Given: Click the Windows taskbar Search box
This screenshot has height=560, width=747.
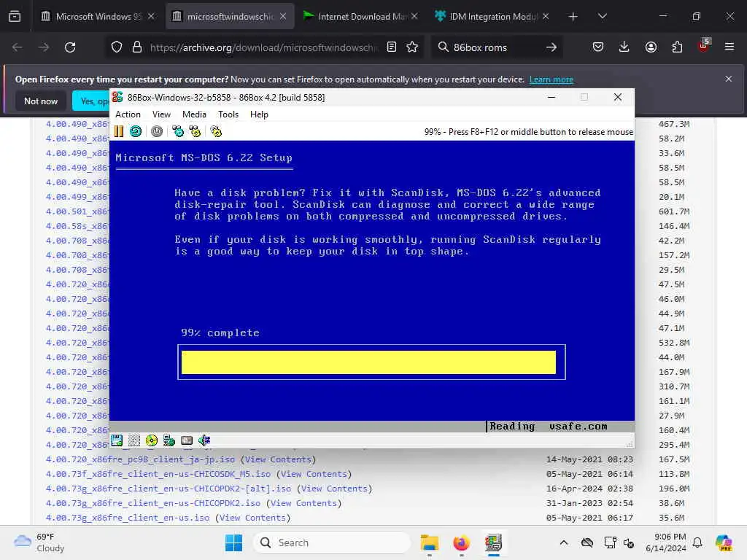Looking at the screenshot, I should [x=332, y=542].
